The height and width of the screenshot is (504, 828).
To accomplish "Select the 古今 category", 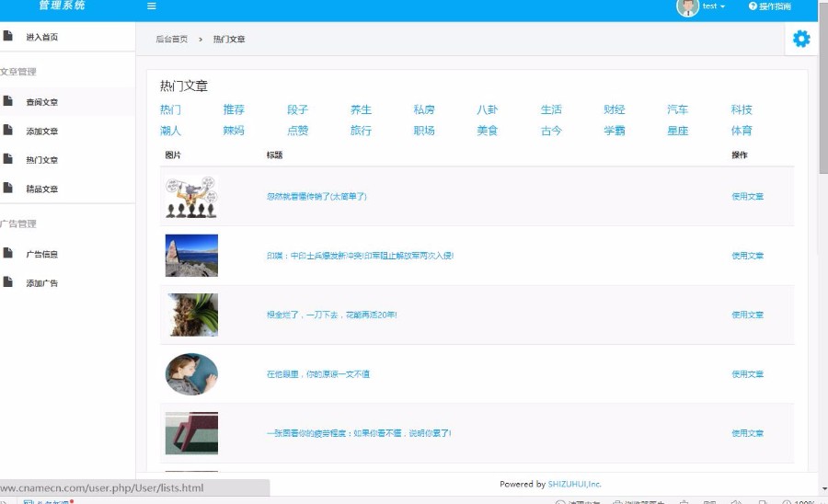I will (x=551, y=131).
